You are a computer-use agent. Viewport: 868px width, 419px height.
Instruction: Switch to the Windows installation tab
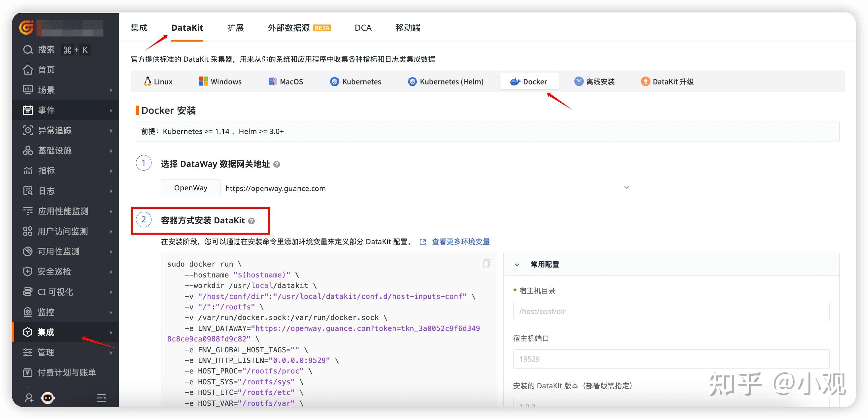tap(220, 81)
